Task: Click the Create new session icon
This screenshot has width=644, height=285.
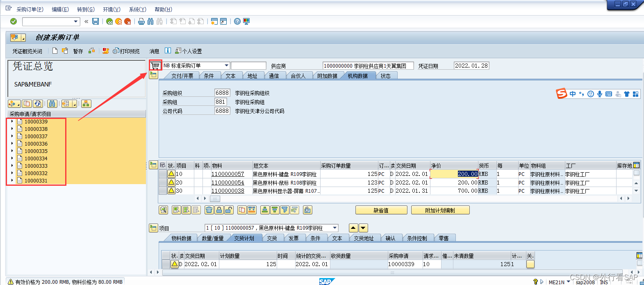Action: [214, 21]
